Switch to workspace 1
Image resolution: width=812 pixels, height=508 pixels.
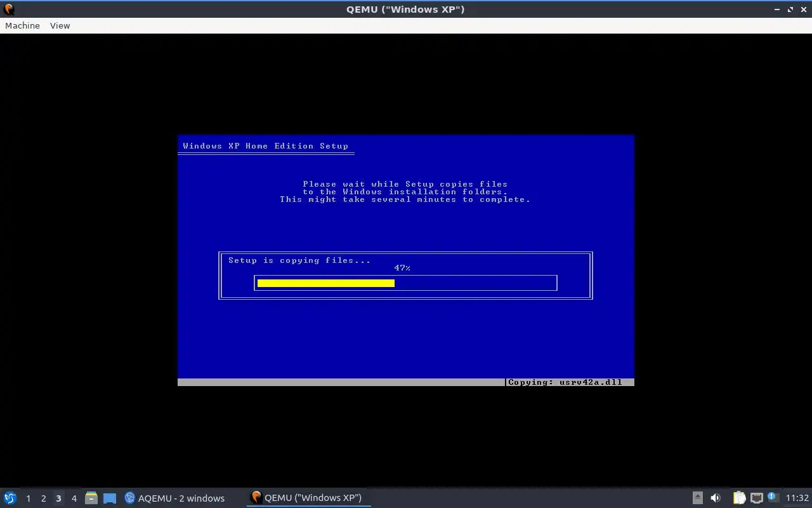coord(28,498)
